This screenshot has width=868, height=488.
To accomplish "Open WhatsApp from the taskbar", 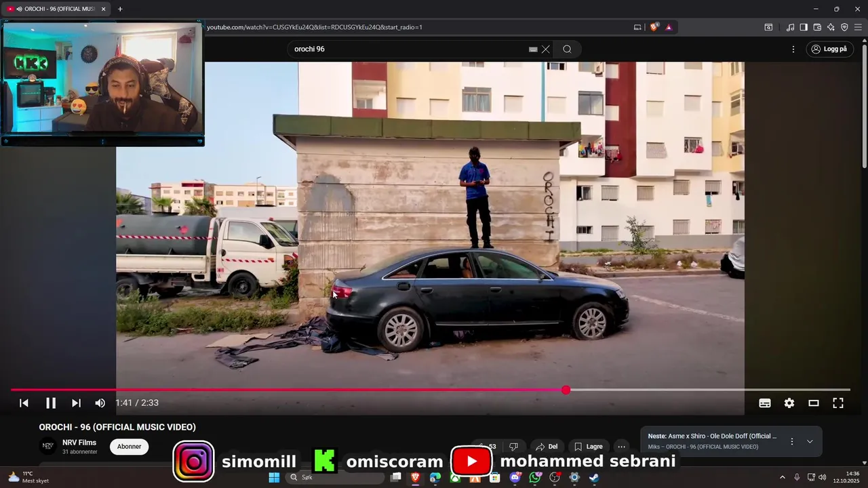I will (x=535, y=477).
